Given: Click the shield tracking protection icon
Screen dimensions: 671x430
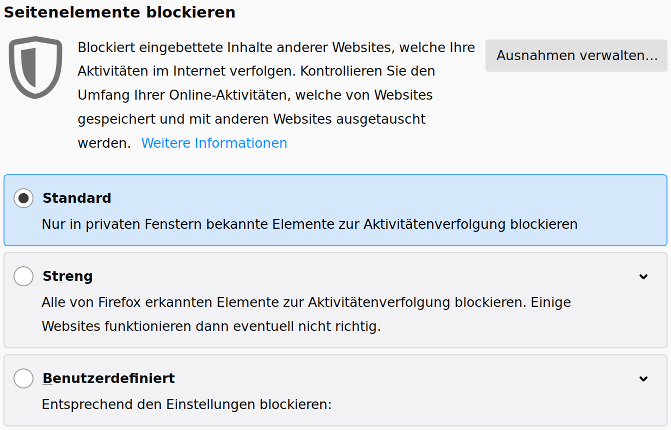Looking at the screenshot, I should click(36, 67).
